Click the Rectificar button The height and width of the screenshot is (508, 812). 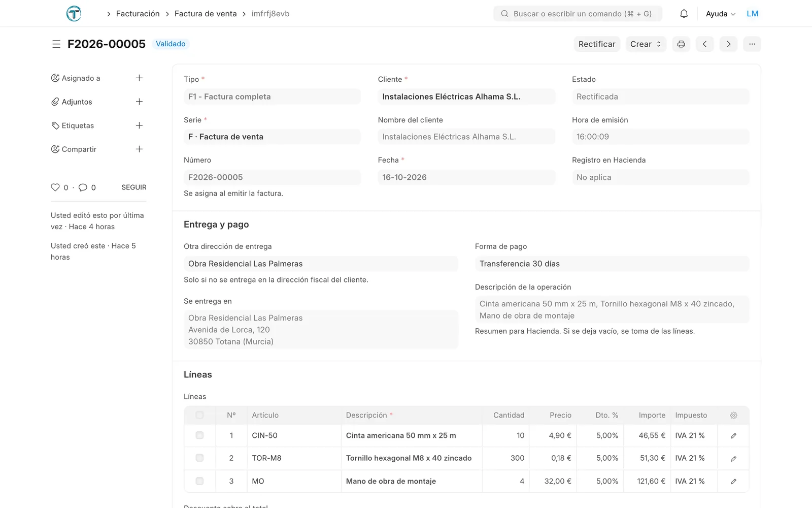tap(597, 44)
